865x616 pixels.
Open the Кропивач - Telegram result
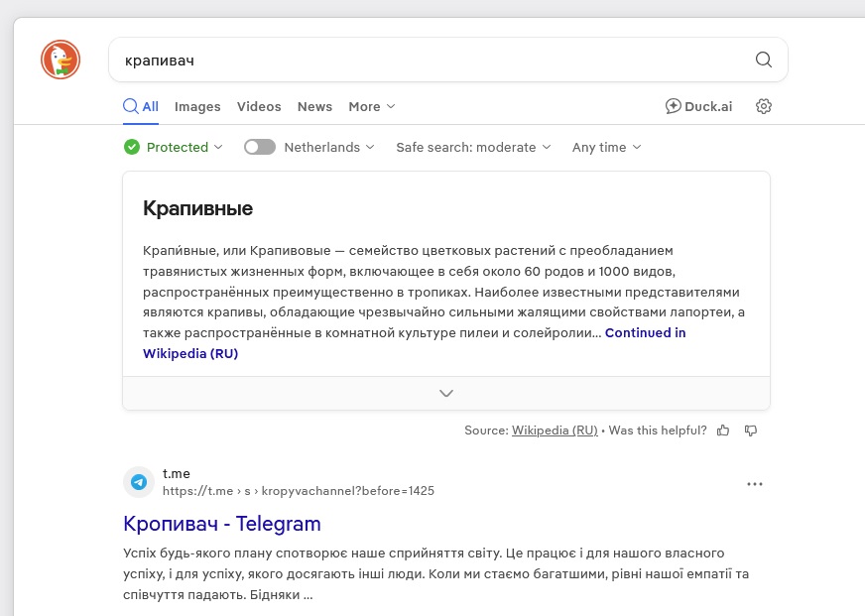point(222,523)
